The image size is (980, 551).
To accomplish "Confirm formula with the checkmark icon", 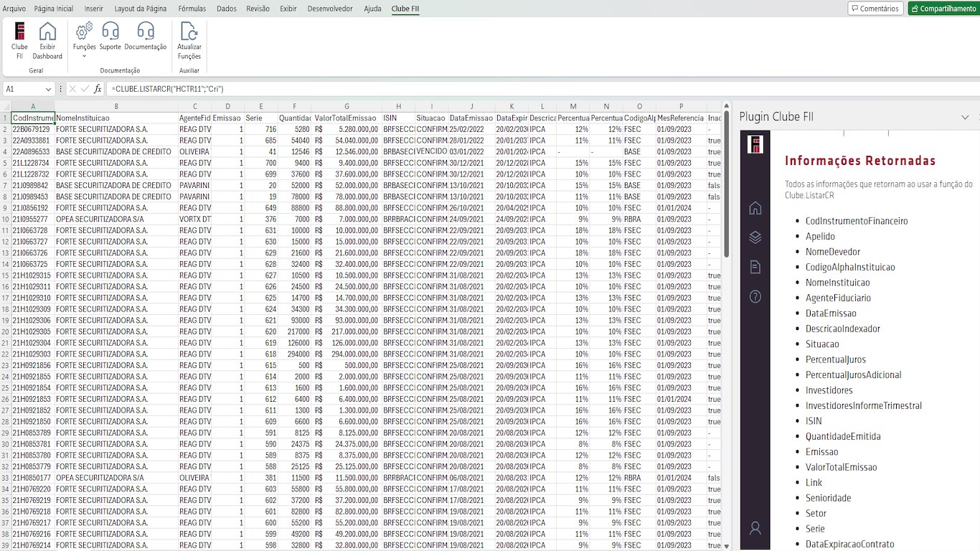I will tap(85, 89).
